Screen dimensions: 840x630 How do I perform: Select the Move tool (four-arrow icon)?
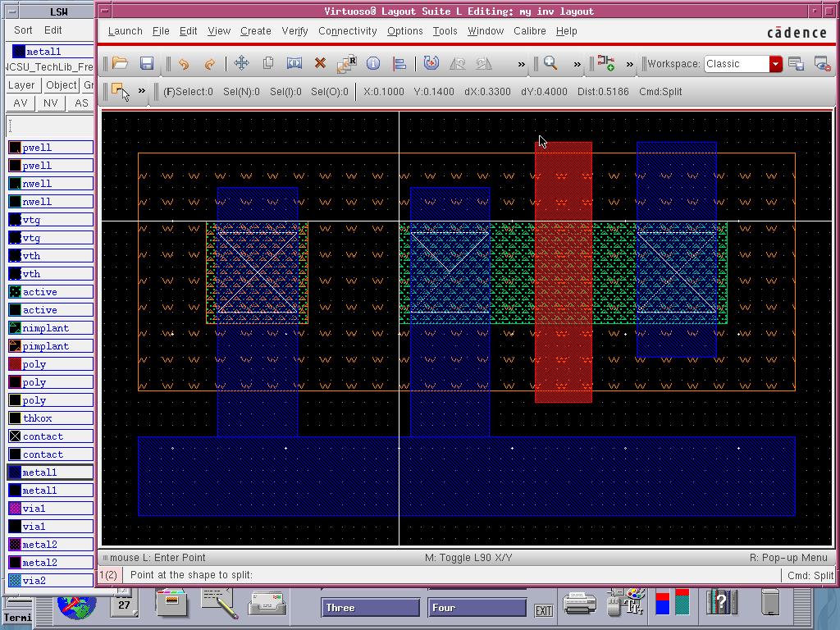click(x=242, y=64)
